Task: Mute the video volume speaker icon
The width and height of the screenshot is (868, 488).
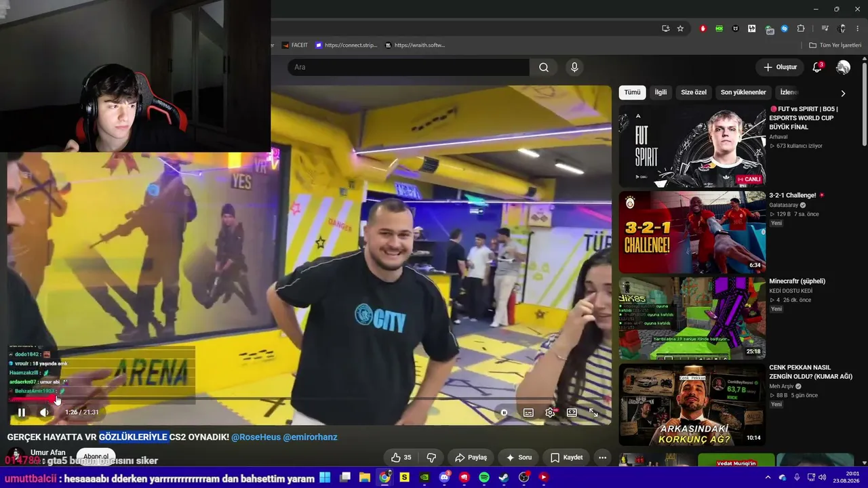Action: [x=44, y=412]
